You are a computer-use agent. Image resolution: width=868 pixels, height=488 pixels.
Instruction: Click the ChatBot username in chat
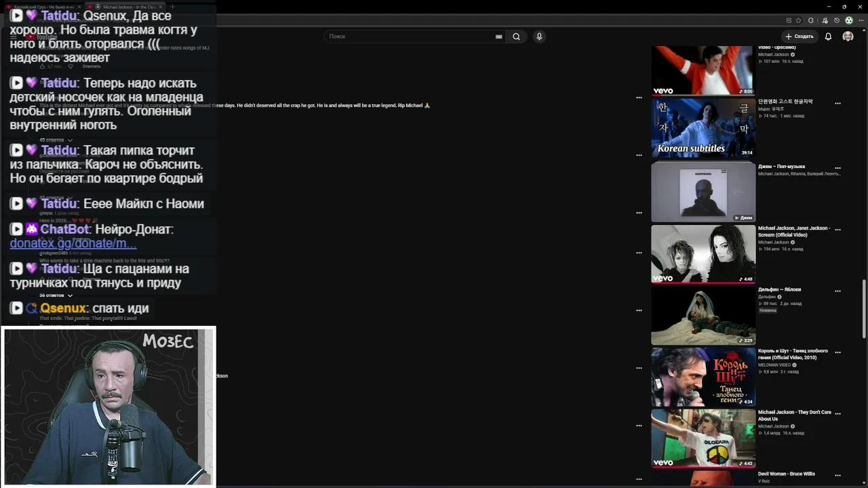pyautogui.click(x=63, y=230)
